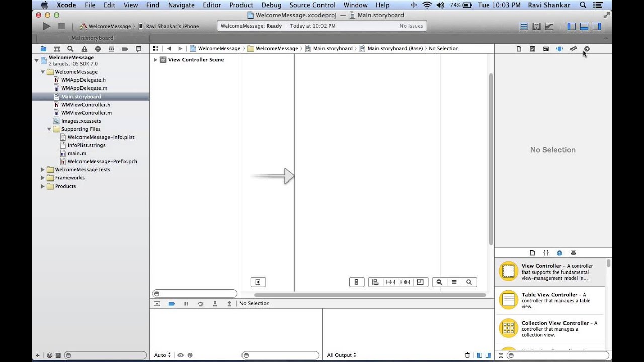Image resolution: width=644 pixels, height=362 pixels.
Task: Toggle the Navigator pane visibility
Action: (572, 26)
